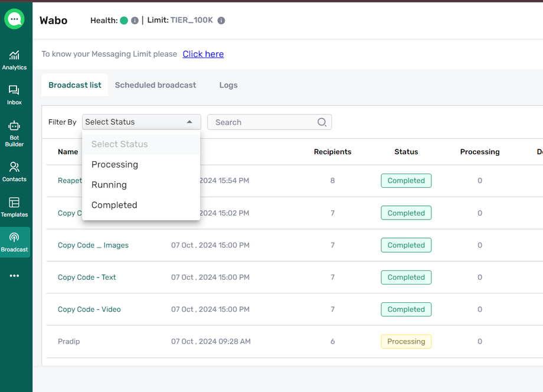Open the Analytics section in sidebar

point(14,60)
